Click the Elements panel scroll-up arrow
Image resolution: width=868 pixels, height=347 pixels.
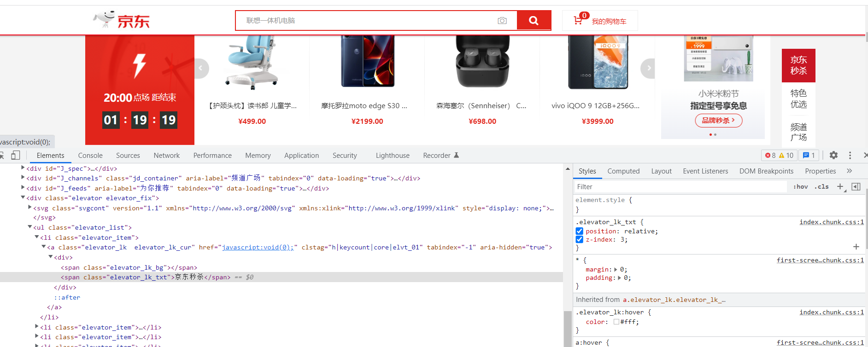tap(568, 169)
